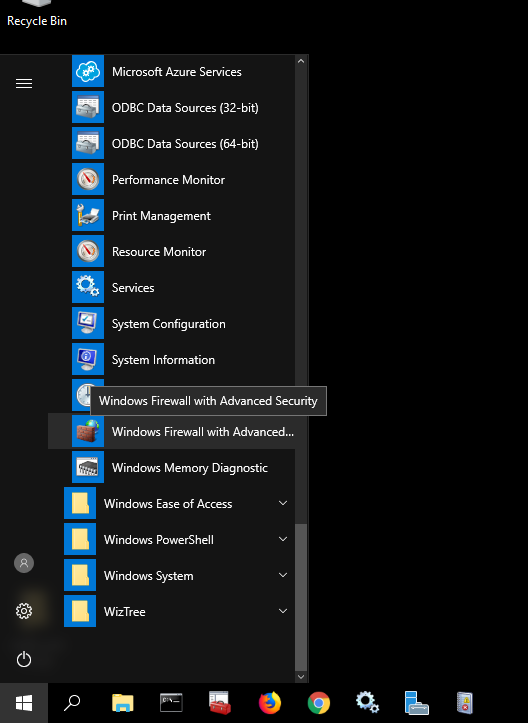Open File Explorer from the taskbar
Image resolution: width=528 pixels, height=723 pixels.
click(x=123, y=703)
